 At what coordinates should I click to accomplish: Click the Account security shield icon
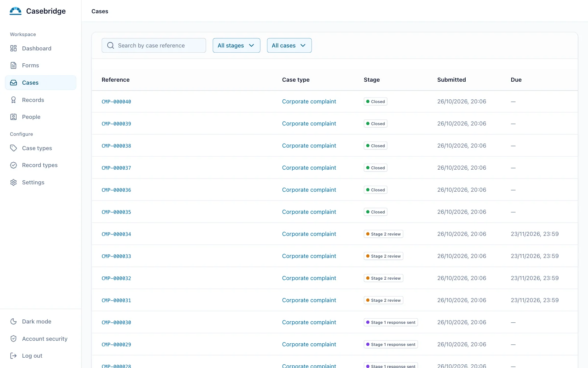point(14,339)
